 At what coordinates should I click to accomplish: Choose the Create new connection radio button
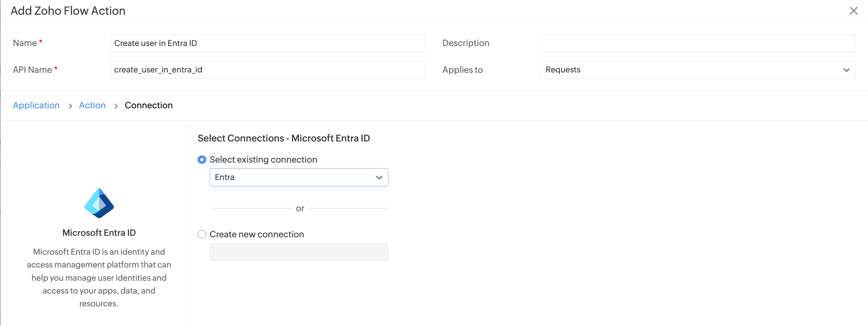pos(202,234)
